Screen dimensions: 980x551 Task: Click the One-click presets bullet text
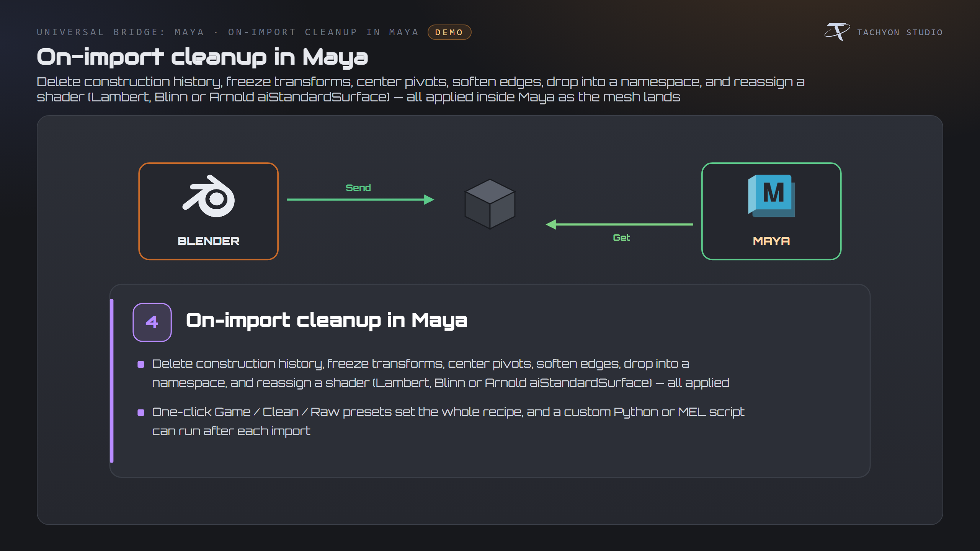[448, 421]
